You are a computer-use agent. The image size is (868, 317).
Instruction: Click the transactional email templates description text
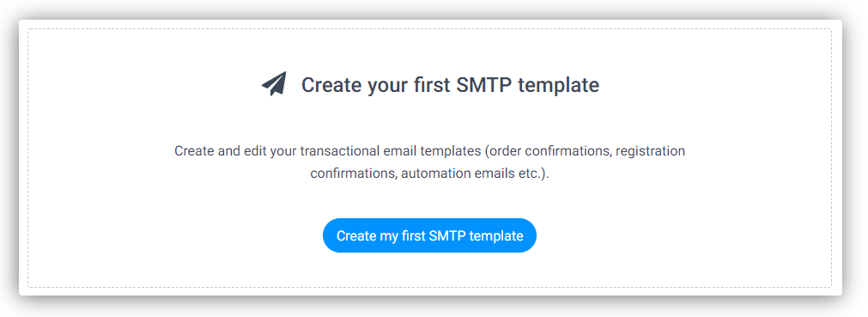pos(429,162)
